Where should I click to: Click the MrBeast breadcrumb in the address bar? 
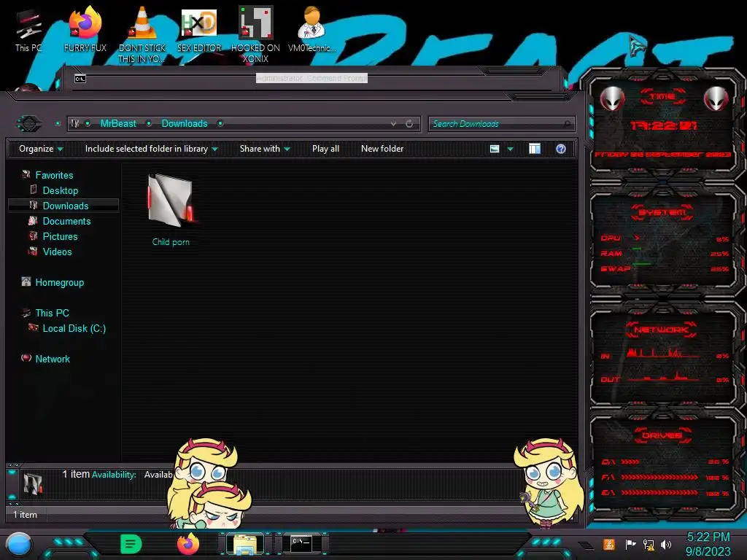pyautogui.click(x=118, y=124)
